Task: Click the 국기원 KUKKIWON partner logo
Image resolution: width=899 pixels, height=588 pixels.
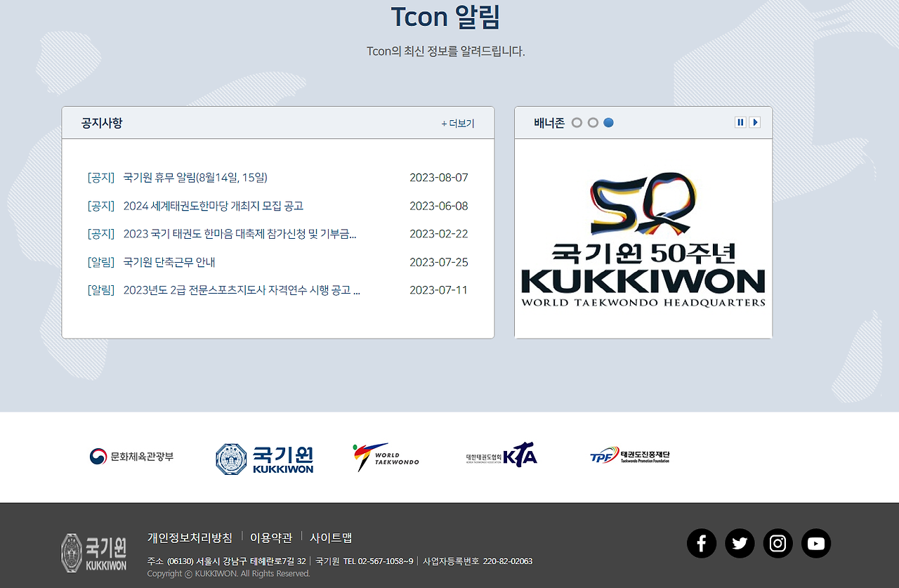Action: tap(265, 459)
